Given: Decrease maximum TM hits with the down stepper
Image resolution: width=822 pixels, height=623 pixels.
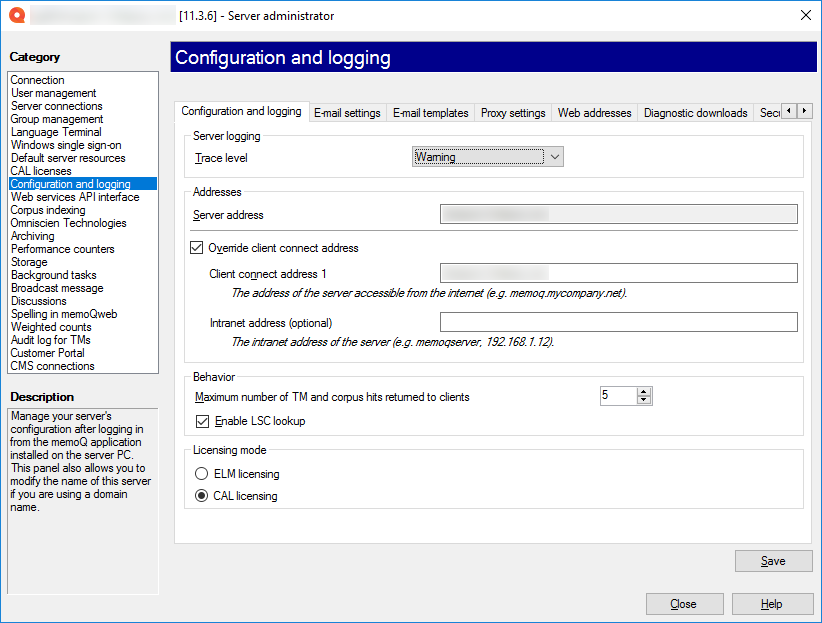Looking at the screenshot, I should [x=645, y=400].
